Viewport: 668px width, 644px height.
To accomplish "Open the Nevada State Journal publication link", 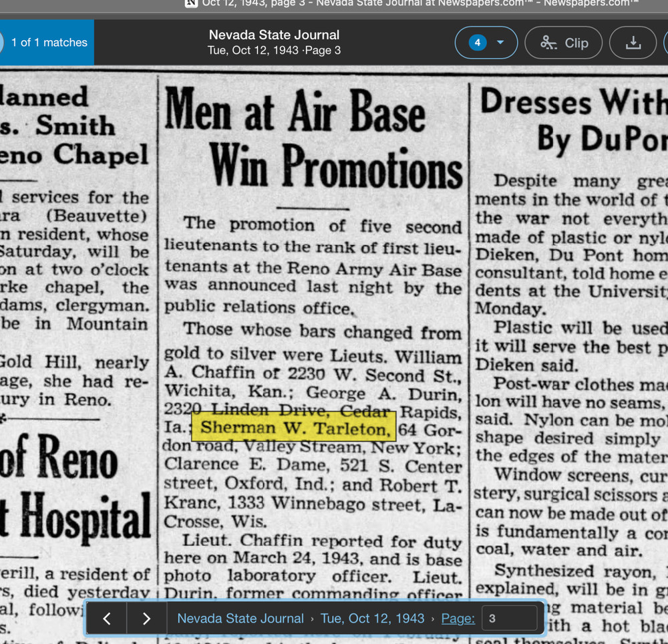I will click(240, 618).
